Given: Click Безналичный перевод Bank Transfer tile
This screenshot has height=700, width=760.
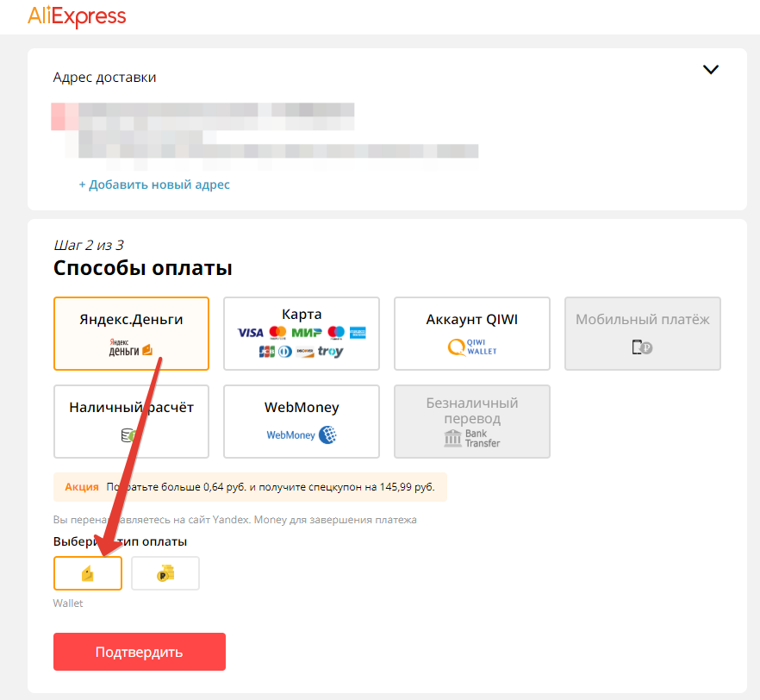Looking at the screenshot, I should (x=472, y=422).
